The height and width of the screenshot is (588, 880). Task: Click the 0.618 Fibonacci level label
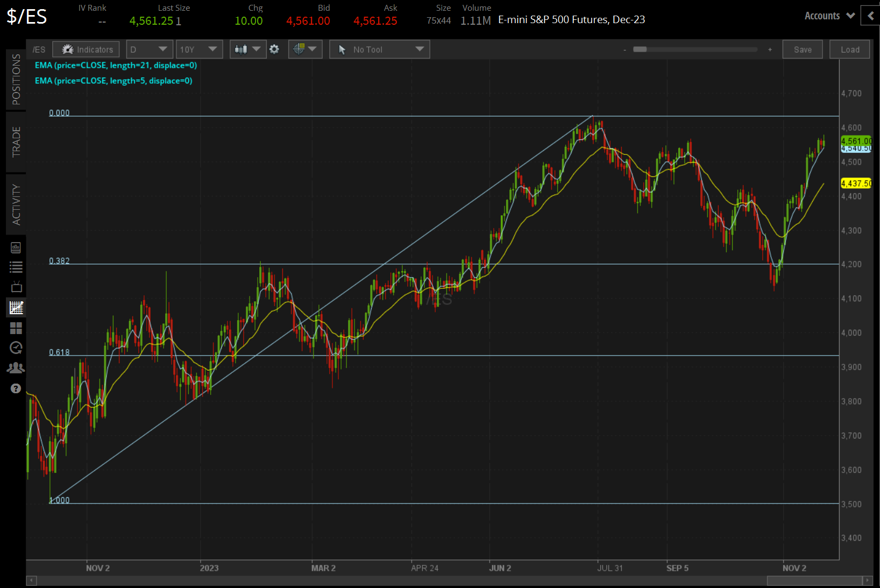click(x=59, y=352)
